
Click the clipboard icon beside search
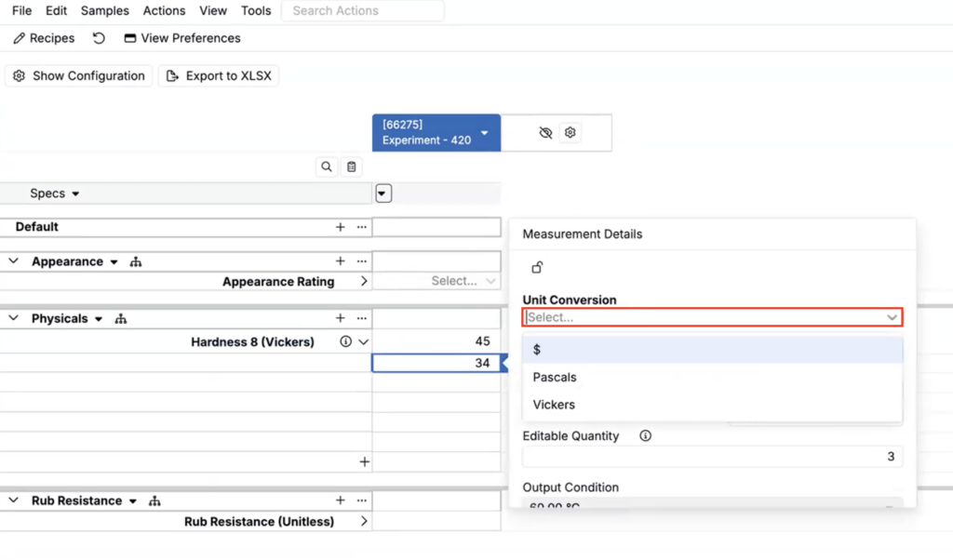[x=351, y=167]
